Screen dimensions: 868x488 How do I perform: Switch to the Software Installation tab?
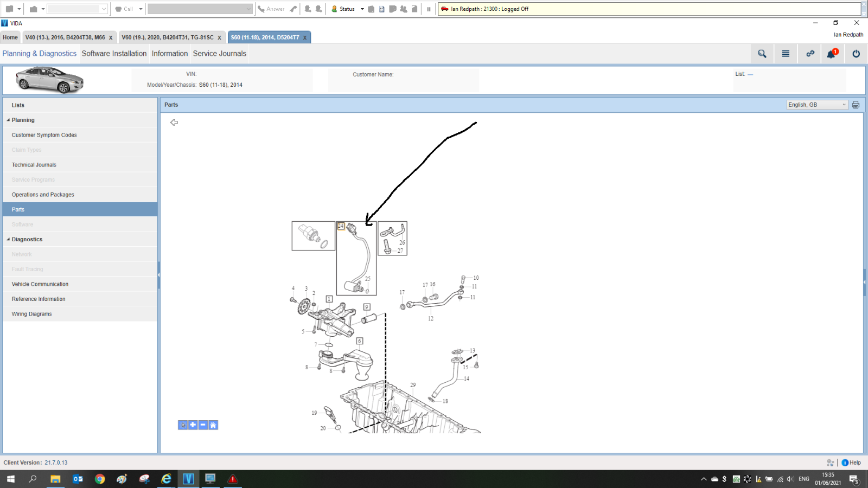click(114, 54)
